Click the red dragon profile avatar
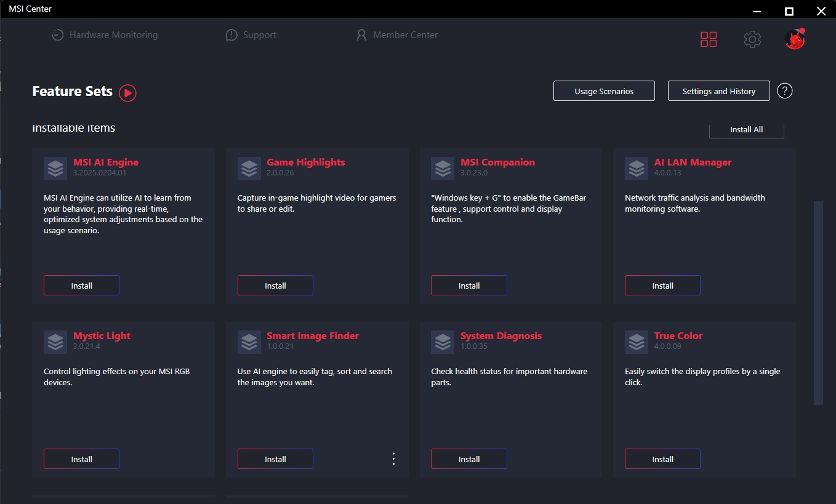 pyautogui.click(x=795, y=39)
